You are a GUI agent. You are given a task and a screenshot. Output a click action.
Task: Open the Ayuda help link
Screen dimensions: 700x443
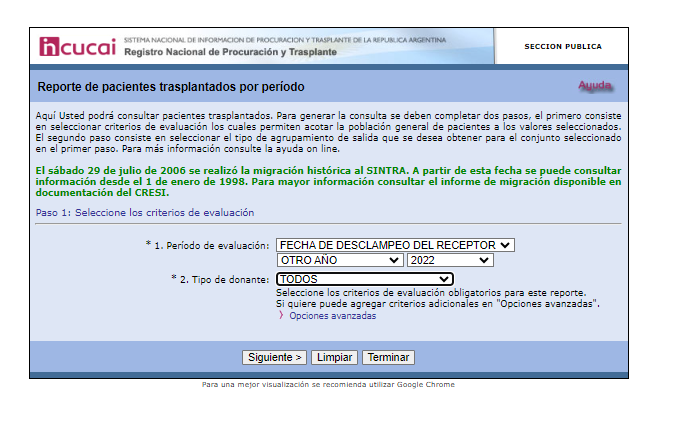(x=594, y=86)
